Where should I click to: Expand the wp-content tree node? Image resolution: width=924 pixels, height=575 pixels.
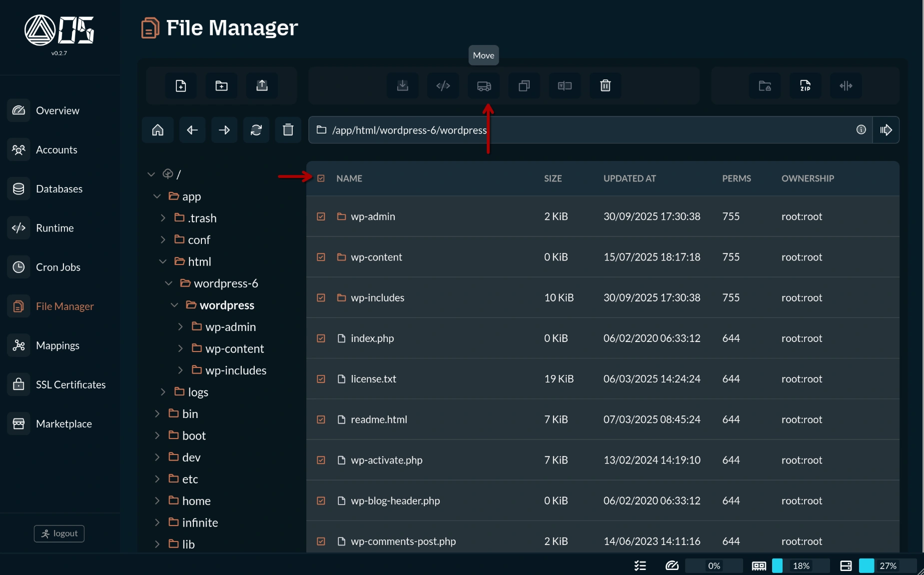click(x=180, y=348)
